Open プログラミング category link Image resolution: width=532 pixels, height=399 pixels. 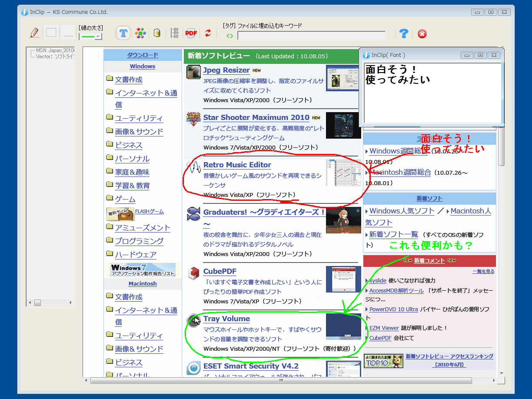[139, 241]
